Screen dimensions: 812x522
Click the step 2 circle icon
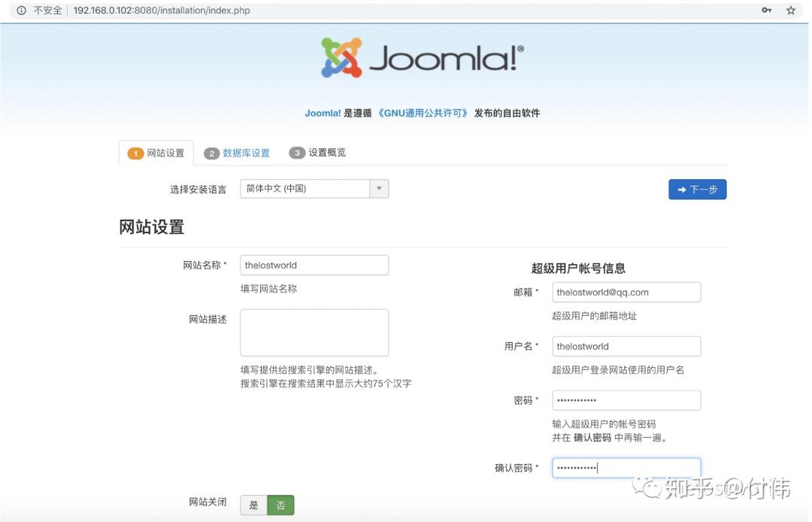(213, 152)
